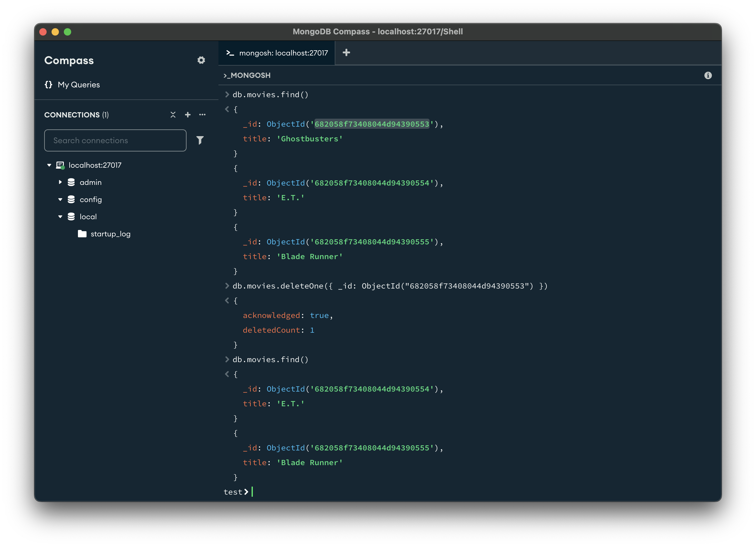Image resolution: width=756 pixels, height=547 pixels.
Task: Select the config database
Action: (x=91, y=200)
